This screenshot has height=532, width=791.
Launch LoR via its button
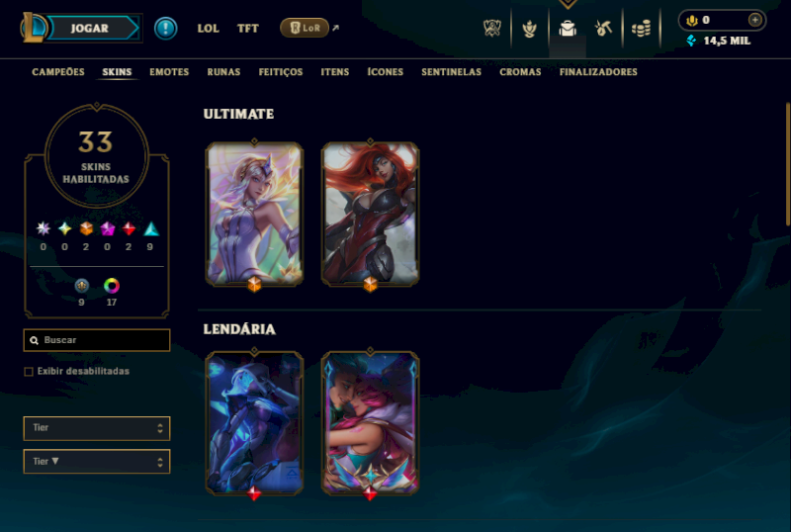pyautogui.click(x=305, y=28)
